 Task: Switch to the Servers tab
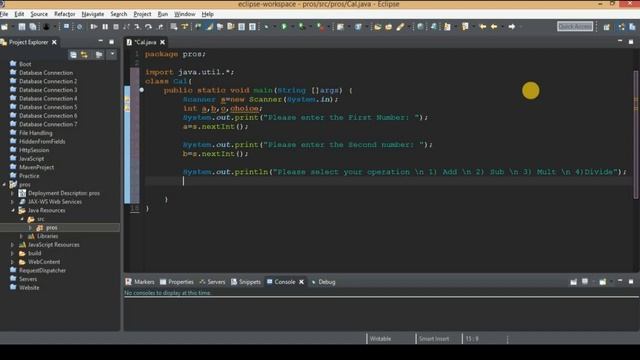pos(212,282)
